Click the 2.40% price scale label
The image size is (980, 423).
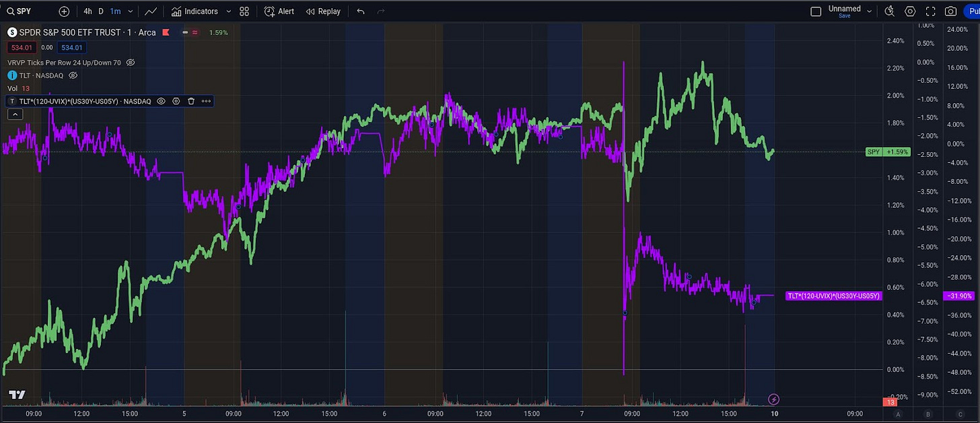click(x=896, y=40)
